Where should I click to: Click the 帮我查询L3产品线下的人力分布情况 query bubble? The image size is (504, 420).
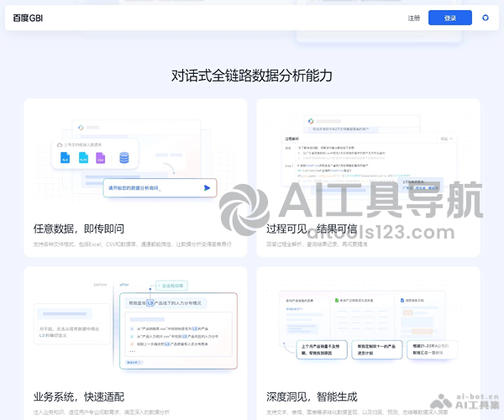point(165,302)
